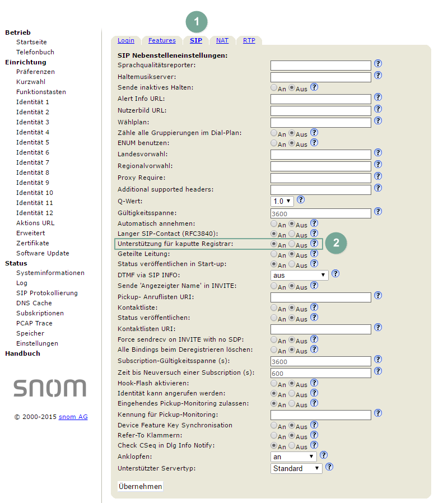Open help icon for Haltemusikserver
The height and width of the screenshot is (503, 448).
click(x=378, y=76)
